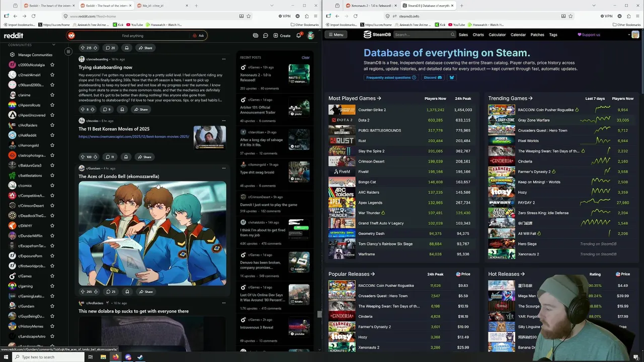Open Calculator in SteamDB navigation
The image size is (644, 362).
[x=497, y=35]
